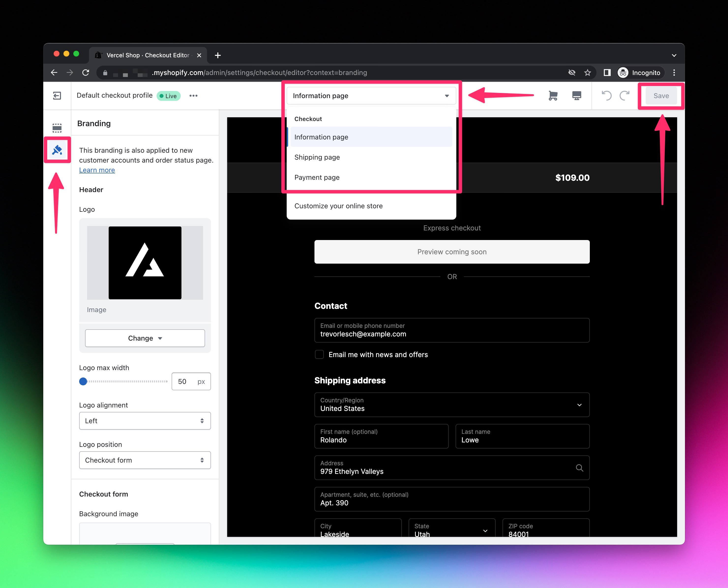Viewport: 728px width, 588px height.
Task: Open a new browser tab
Action: [218, 55]
